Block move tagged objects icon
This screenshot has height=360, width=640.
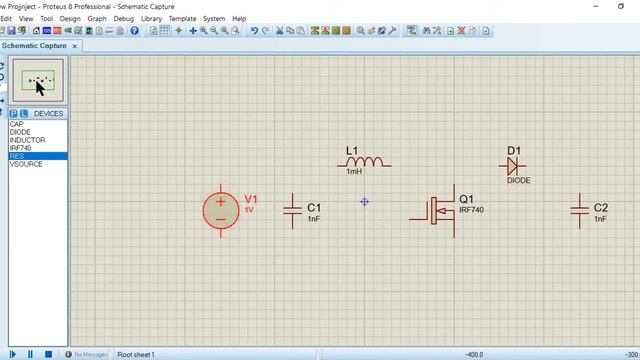(x=325, y=31)
